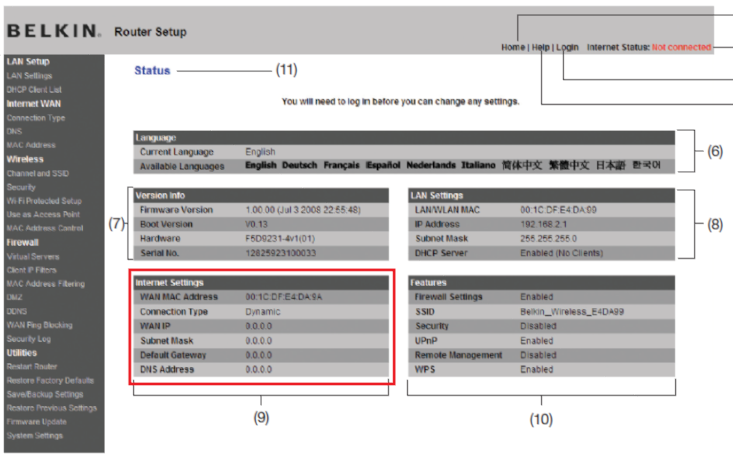
Task: Open DHCP Client List in the sidebar
Action: 34,90
